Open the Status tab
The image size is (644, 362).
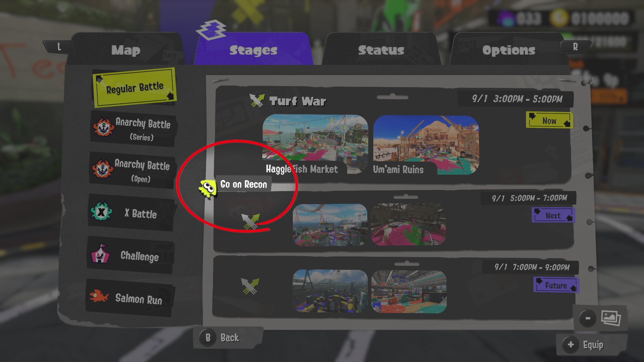click(381, 50)
